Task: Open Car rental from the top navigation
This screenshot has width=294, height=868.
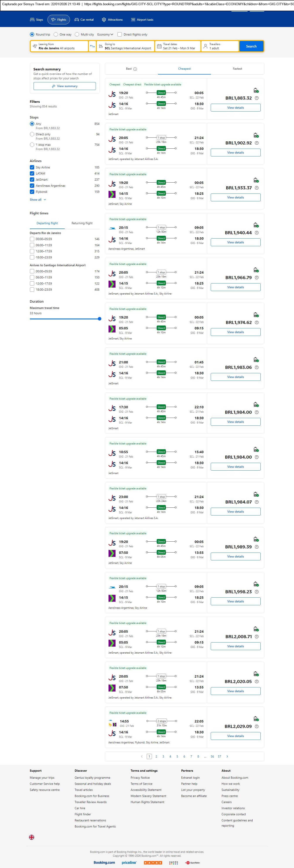Action: point(84,20)
